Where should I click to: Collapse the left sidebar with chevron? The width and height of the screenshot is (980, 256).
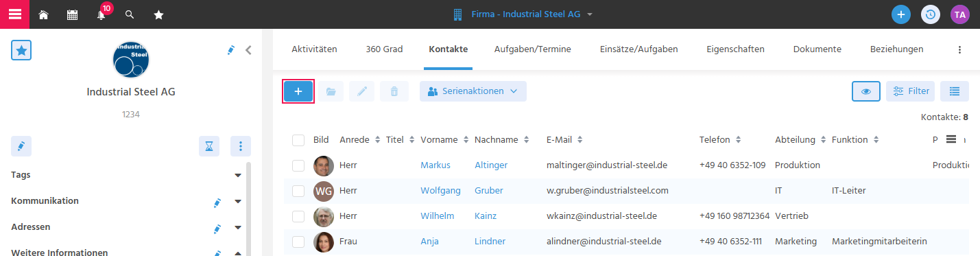(248, 50)
